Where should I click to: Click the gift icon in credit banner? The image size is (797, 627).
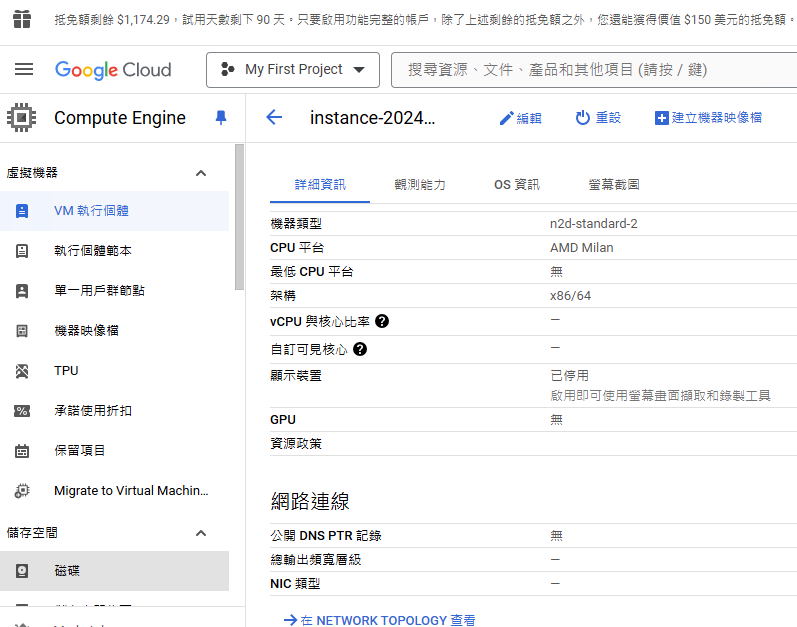click(x=22, y=19)
